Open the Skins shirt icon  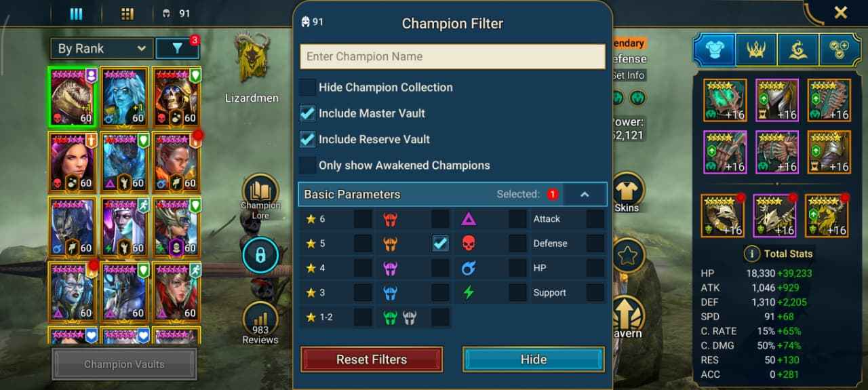(x=627, y=192)
